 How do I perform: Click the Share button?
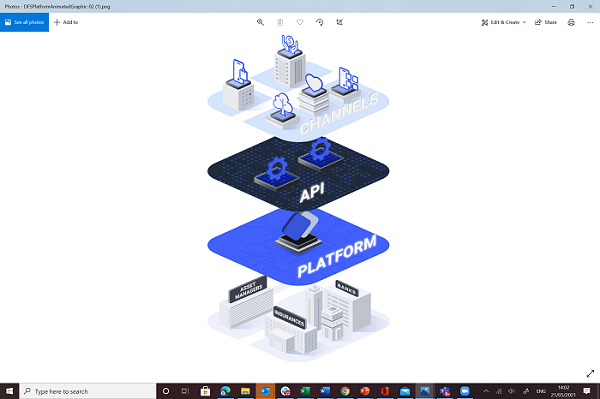click(x=546, y=22)
